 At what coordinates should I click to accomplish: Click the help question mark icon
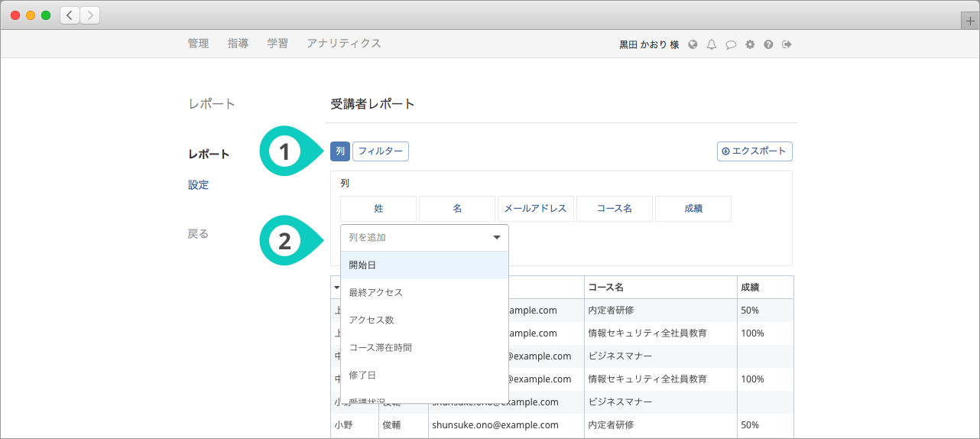click(x=768, y=44)
